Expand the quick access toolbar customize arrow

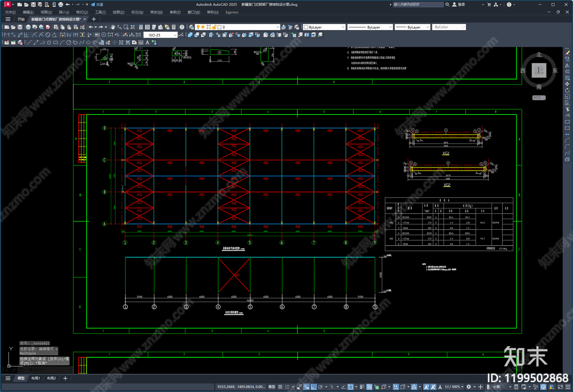87,5
